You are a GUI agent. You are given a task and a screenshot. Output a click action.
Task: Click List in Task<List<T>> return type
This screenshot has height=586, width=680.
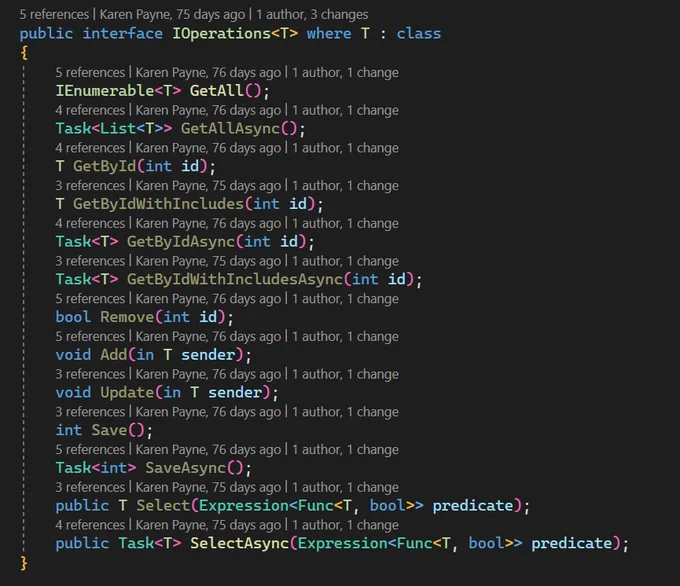118,128
